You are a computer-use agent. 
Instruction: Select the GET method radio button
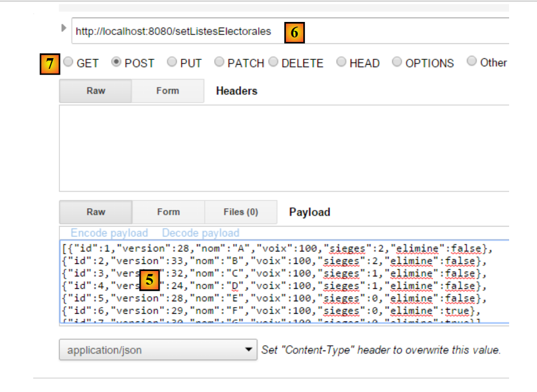coord(69,62)
